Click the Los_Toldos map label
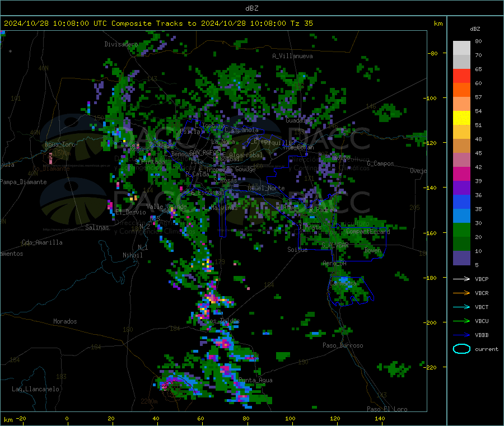Viewport: 504px width, 426px height. [x=223, y=321]
